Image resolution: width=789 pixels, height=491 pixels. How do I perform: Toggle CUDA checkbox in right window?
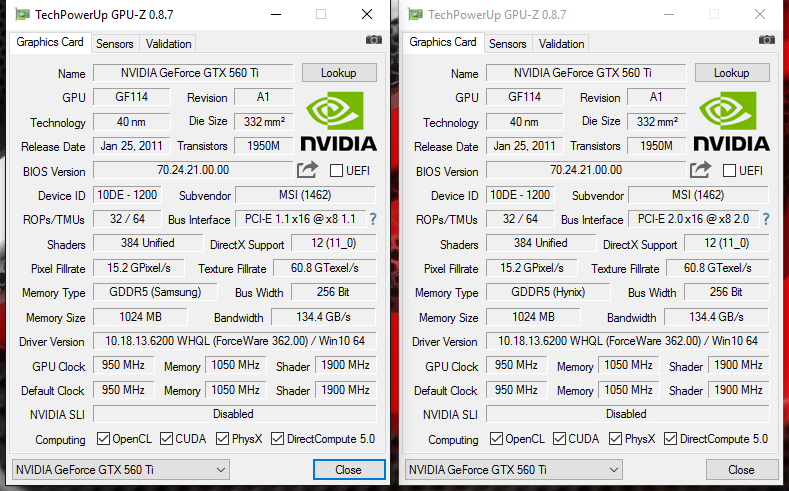(x=560, y=439)
